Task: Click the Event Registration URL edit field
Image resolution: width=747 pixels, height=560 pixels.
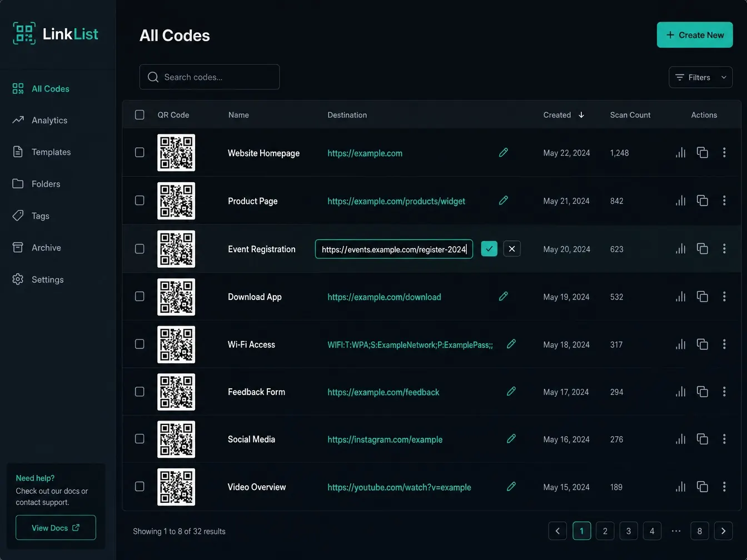Action: [x=394, y=249]
